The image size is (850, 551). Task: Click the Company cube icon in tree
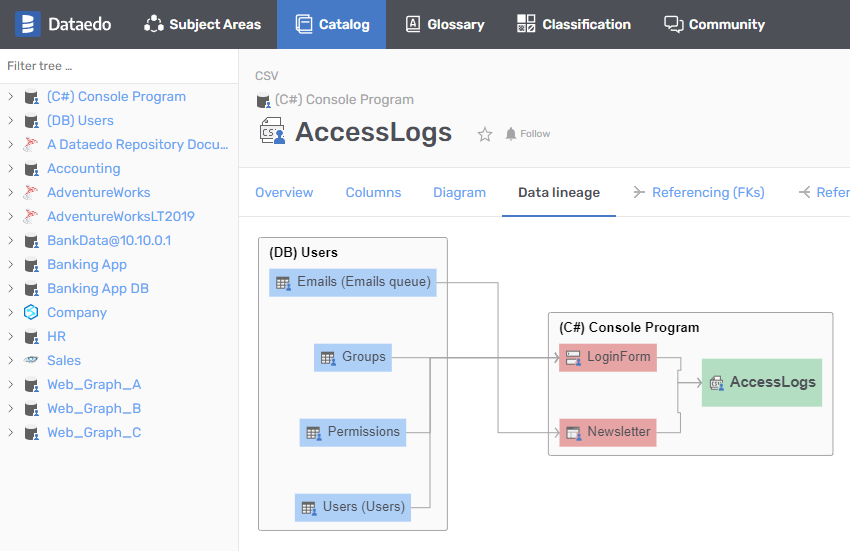point(31,313)
